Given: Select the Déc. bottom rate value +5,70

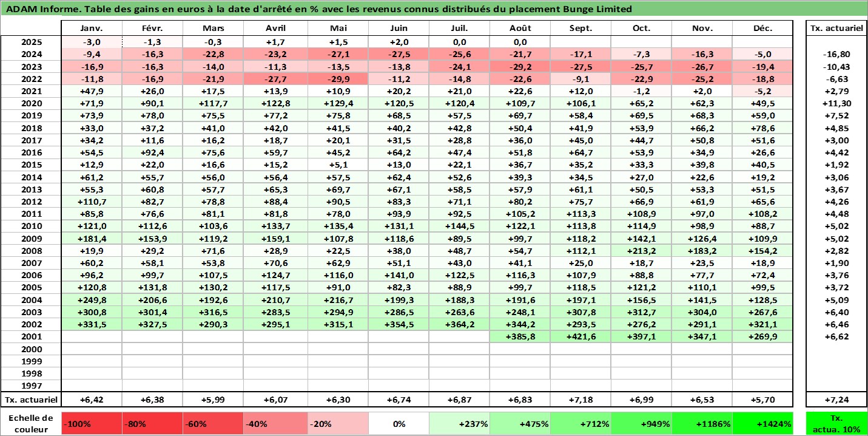Looking at the screenshot, I should coord(762,400).
